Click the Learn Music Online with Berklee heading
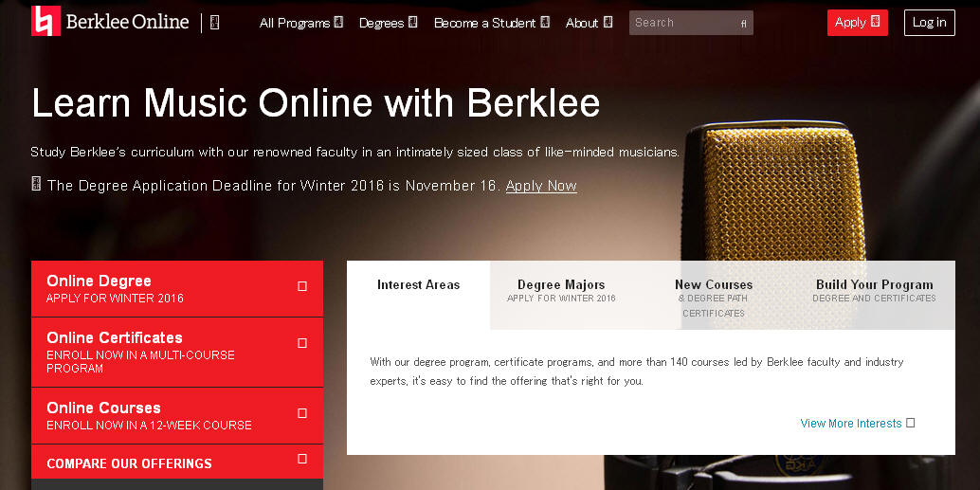980x490 pixels. (316, 102)
